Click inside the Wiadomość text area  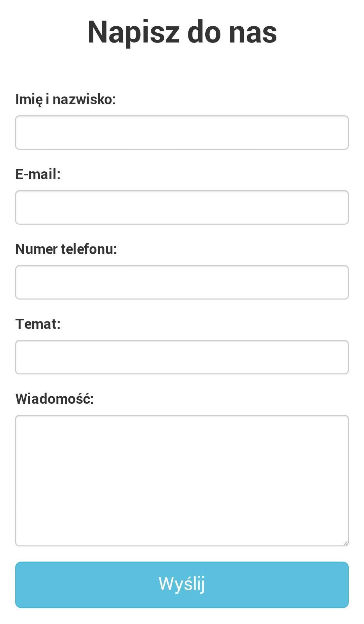pos(182,480)
